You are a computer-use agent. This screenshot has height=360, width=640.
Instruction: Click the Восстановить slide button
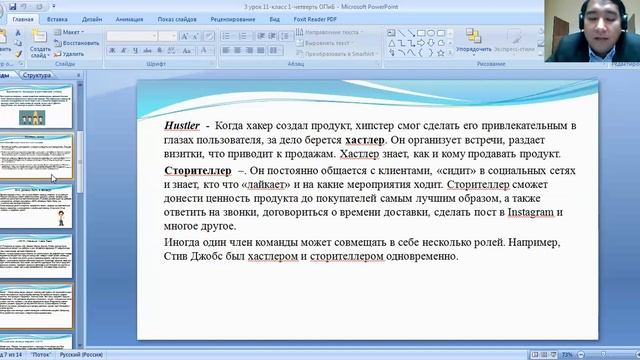pyautogui.click(x=76, y=43)
